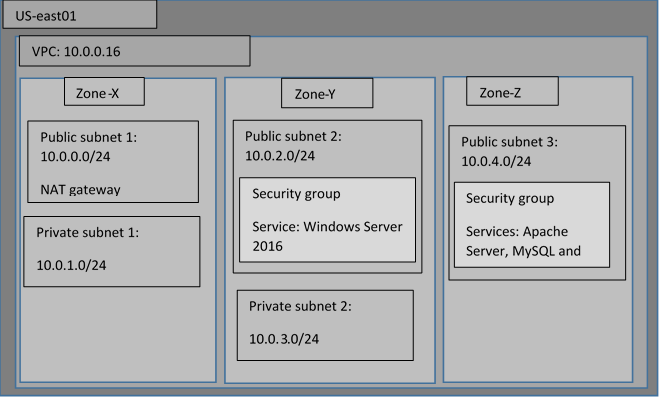Select the Service: Windows Server 2016 text
This screenshot has width=660, height=400.
(x=326, y=236)
